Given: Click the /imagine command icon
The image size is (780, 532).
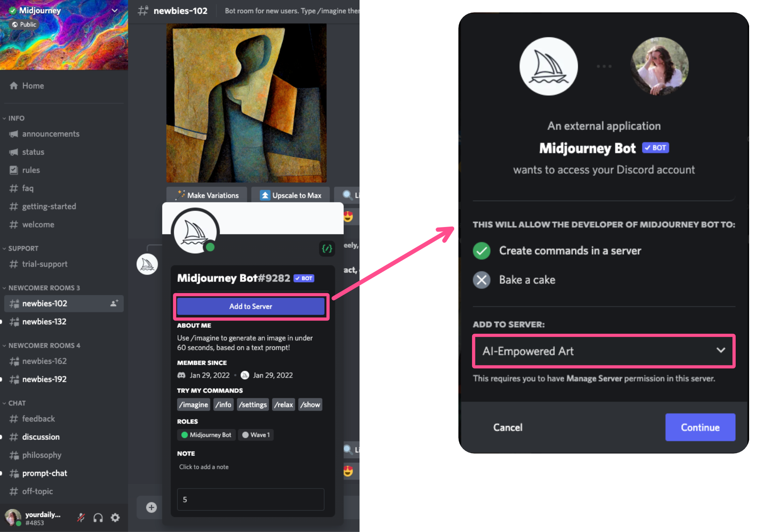Looking at the screenshot, I should (x=193, y=404).
